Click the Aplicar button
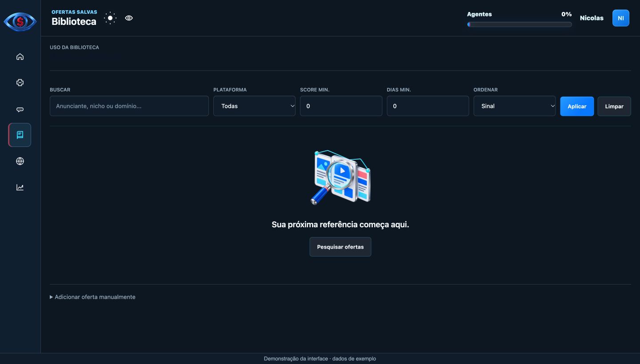Viewport: 640px width, 364px height. coord(577,107)
